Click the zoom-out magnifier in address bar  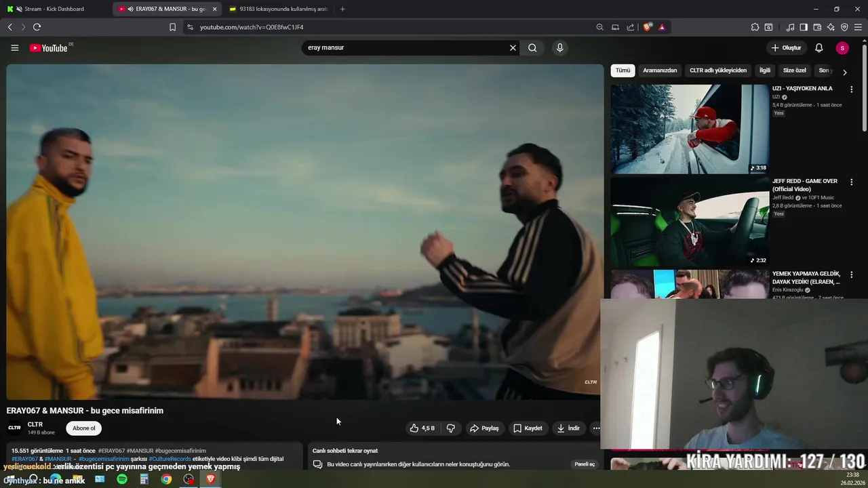point(599,27)
